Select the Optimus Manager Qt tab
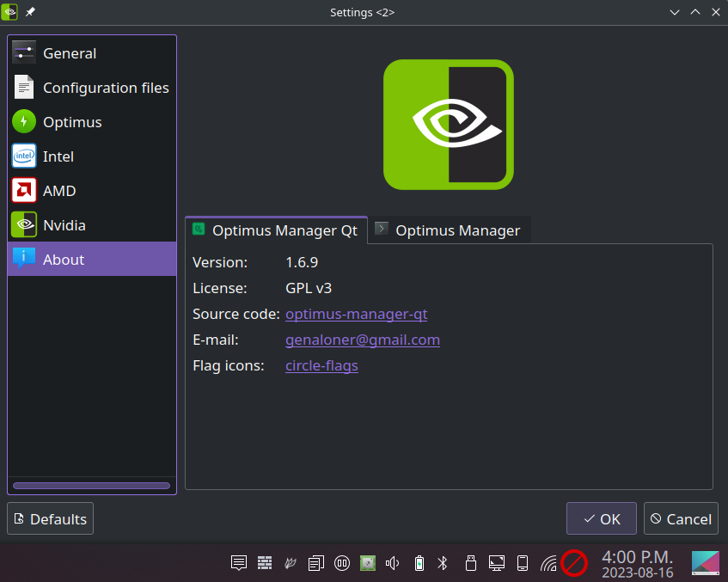This screenshot has width=728, height=582. [276, 230]
